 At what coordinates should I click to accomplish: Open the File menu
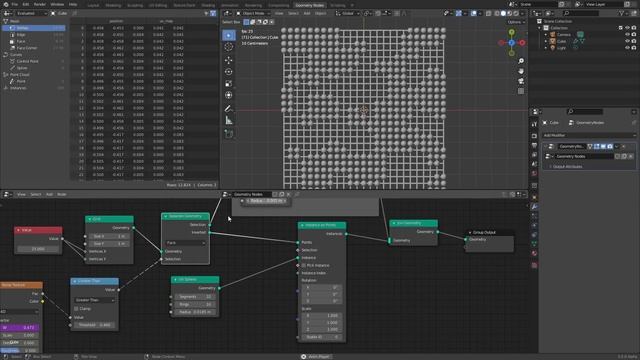15,4
